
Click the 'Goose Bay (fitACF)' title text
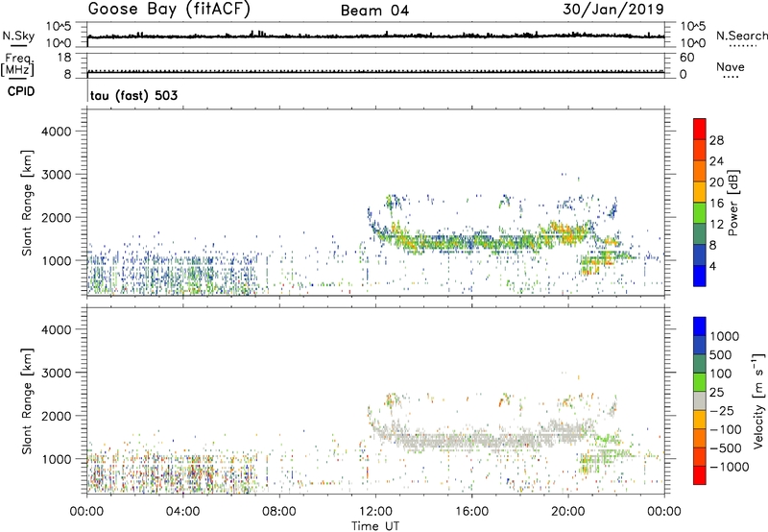click(169, 10)
